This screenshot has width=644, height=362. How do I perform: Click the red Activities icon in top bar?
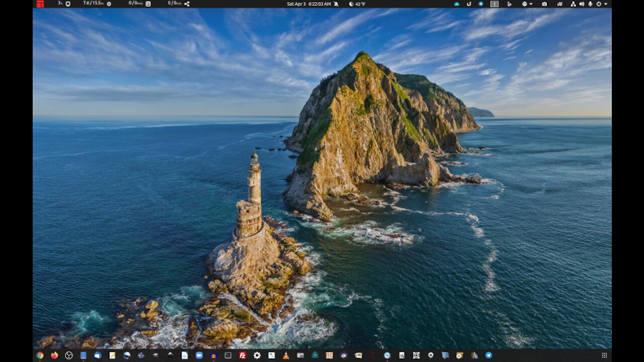(40, 4)
